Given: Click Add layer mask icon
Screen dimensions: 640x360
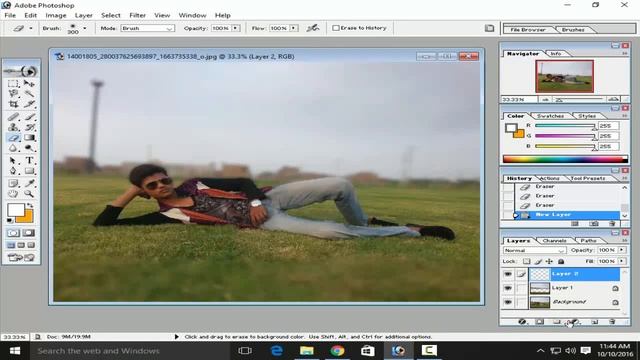Looking at the screenshot, I should point(540,322).
